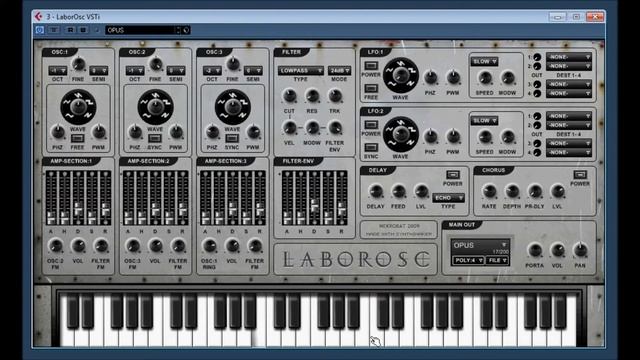Screen dimensions: 640x360
Task: Click the FILTER-ENV decay D fader
Action: pos(314,198)
